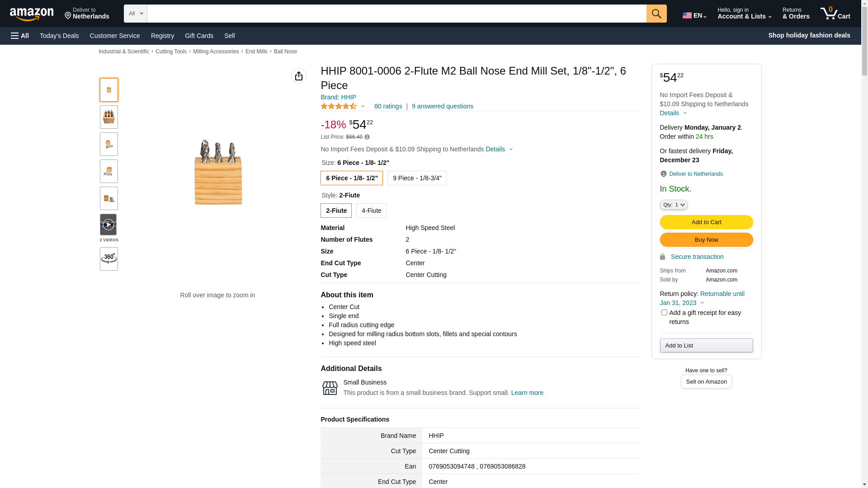Click the Add to Cart button
Image resolution: width=868 pixels, height=488 pixels.
pyautogui.click(x=706, y=222)
